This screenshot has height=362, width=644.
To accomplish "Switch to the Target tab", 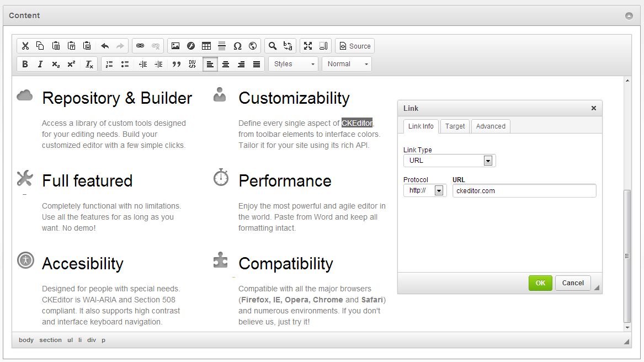I will 455,126.
